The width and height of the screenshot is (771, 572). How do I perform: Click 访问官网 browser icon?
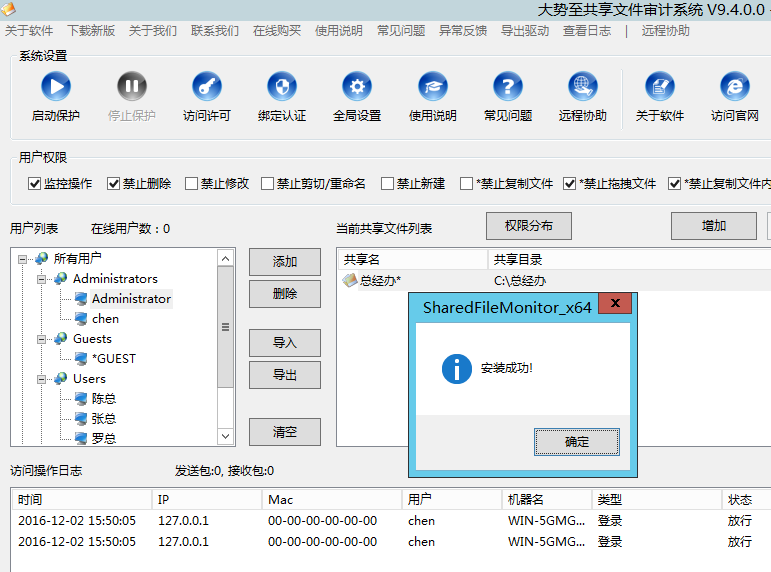[x=735, y=88]
